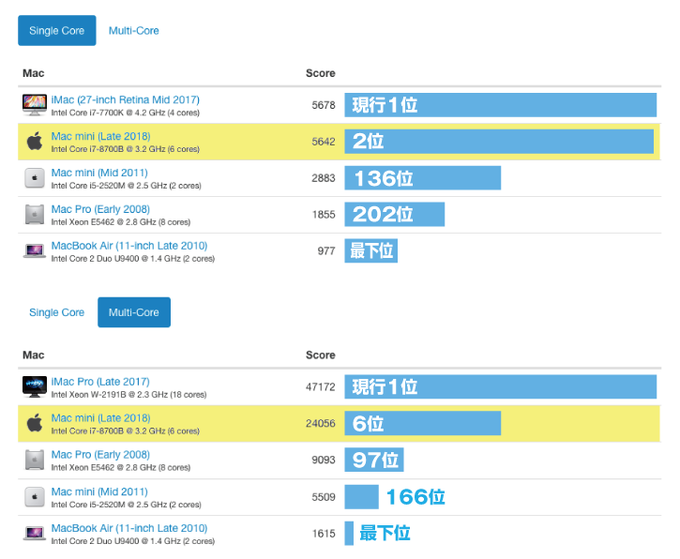Click Apple logo icon beside score 5642

tap(35, 141)
